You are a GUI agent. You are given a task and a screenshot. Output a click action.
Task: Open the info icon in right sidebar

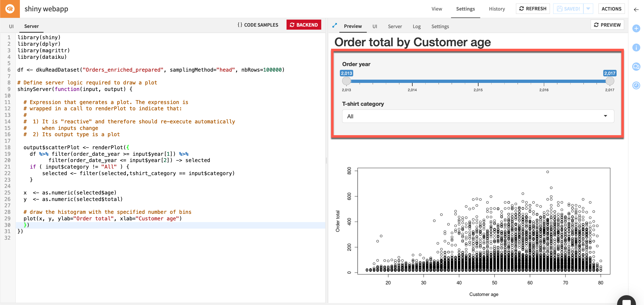636,47
